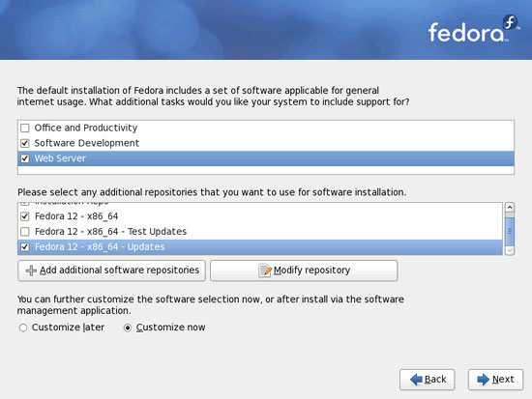532x399 pixels.
Task: Select the Fedora 12 - x86_64 - Test Updates row
Action: 260,232
